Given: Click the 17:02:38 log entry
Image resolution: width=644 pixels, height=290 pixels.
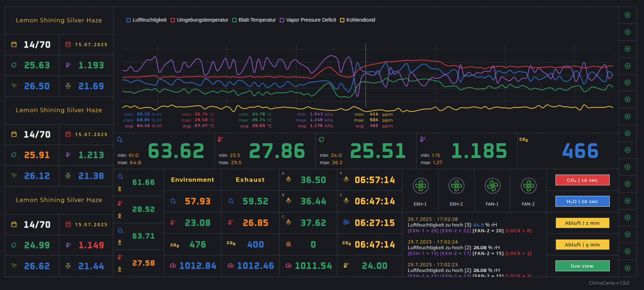Looking at the screenshot, I should click(x=470, y=225).
